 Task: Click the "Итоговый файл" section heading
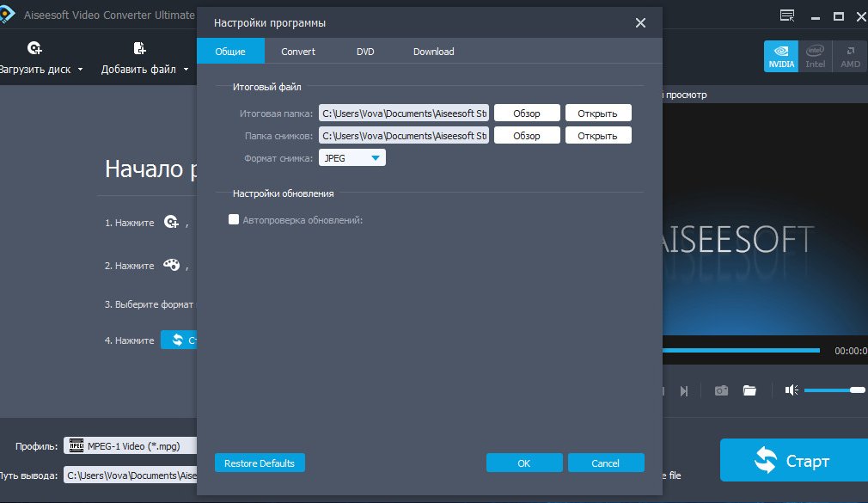point(266,87)
